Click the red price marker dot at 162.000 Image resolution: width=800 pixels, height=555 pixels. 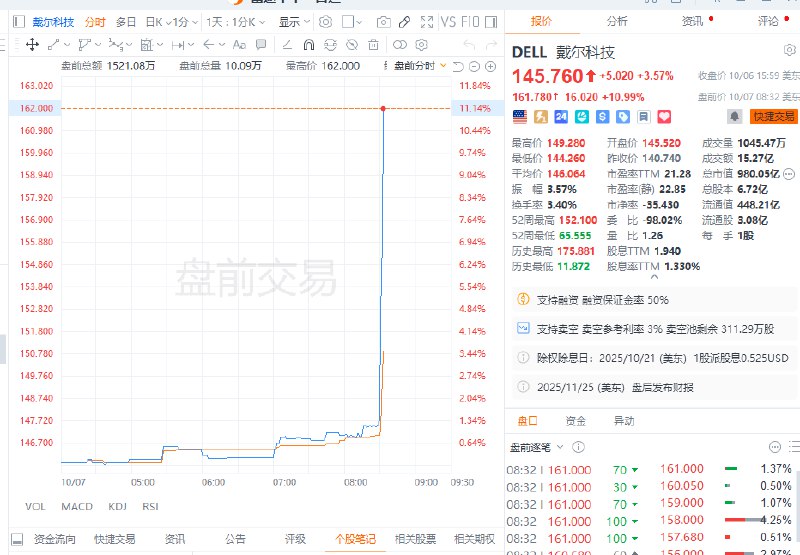(383, 108)
